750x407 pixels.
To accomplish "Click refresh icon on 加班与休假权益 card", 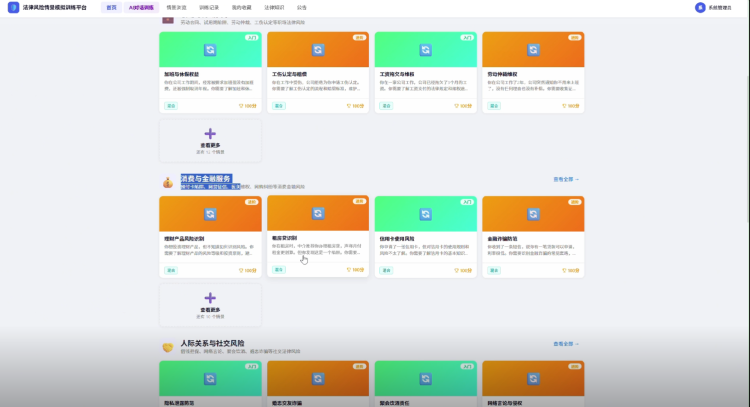I will pos(210,50).
